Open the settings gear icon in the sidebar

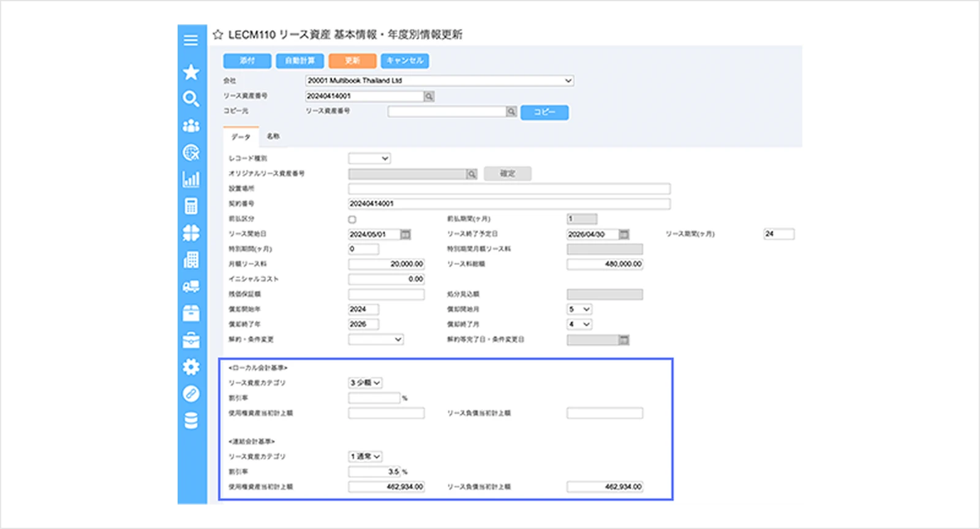point(191,367)
